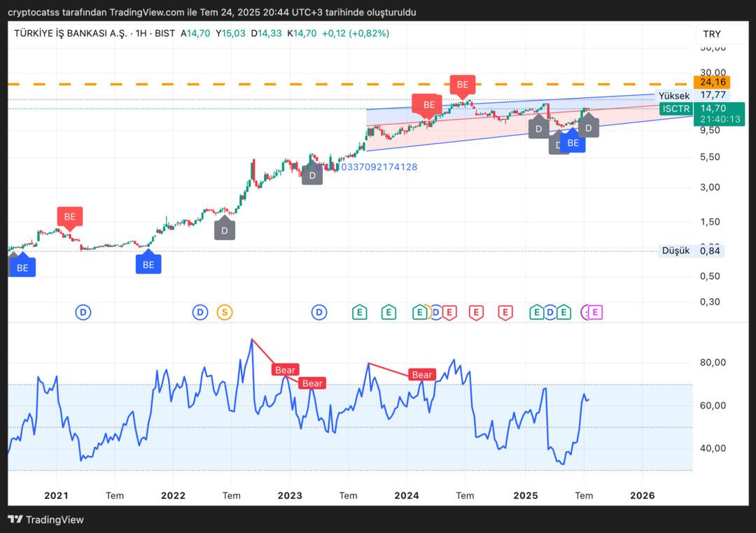Click the last red E earnings marker before 2025
The width and height of the screenshot is (756, 533).
505,312
